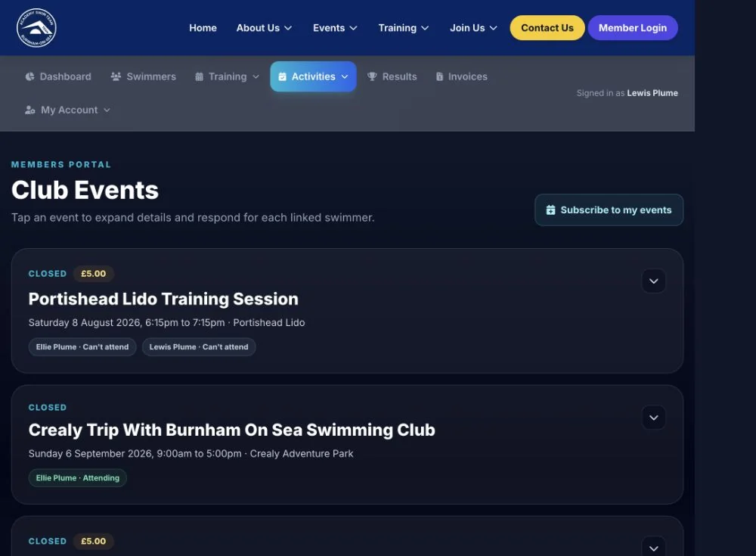The height and width of the screenshot is (556, 756).
Task: Open the Invoices tab
Action: coord(462,76)
